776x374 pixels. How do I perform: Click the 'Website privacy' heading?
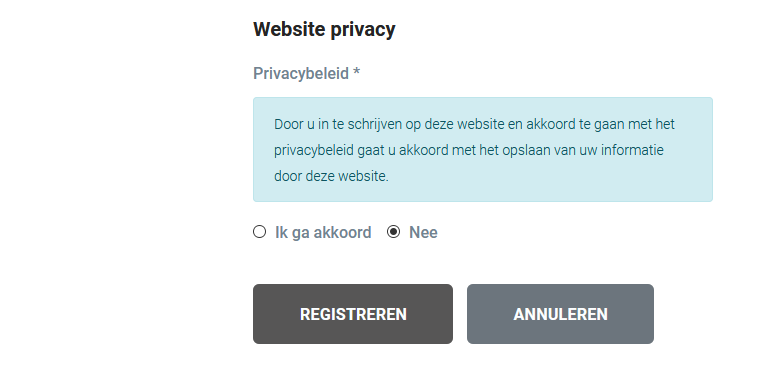324,29
